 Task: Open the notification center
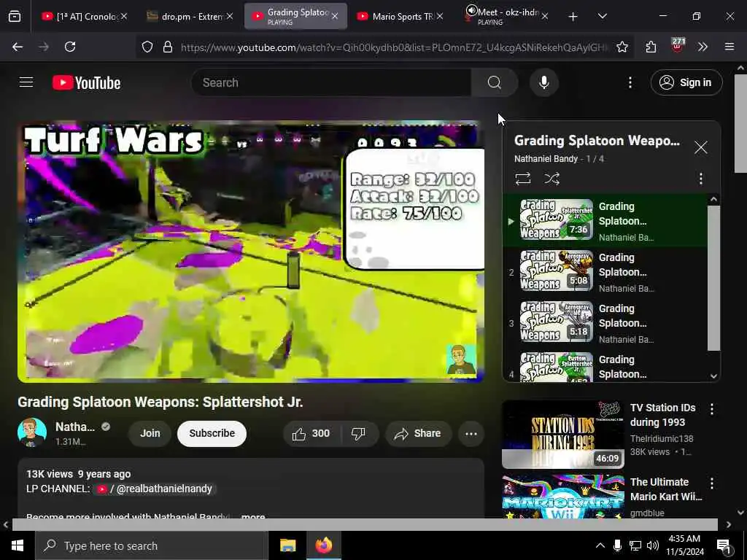[x=724, y=546]
